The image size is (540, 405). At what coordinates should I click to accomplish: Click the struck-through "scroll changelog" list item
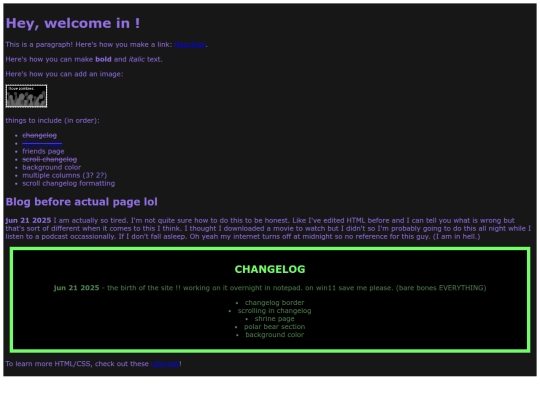coord(50,159)
